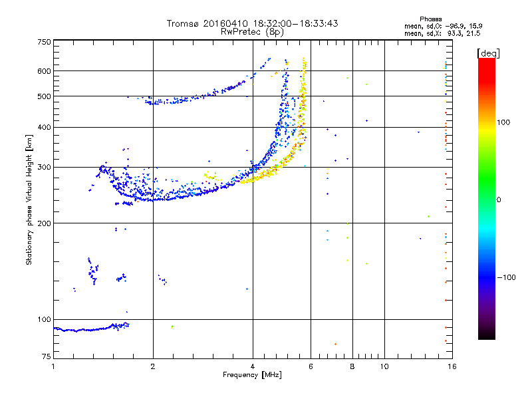The width and height of the screenshot is (532, 399).
Task: Click the '8' frequency axis tick label
Action: [x=352, y=366]
